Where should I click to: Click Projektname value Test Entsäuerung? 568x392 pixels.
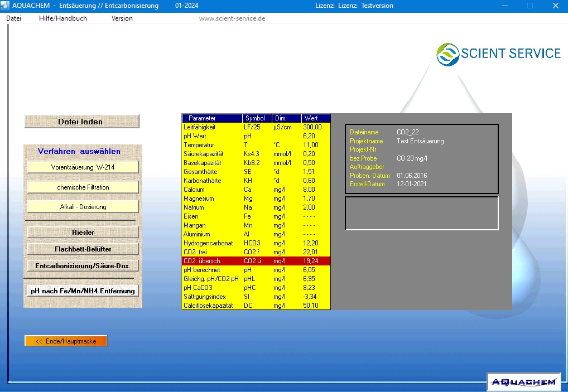pos(420,141)
